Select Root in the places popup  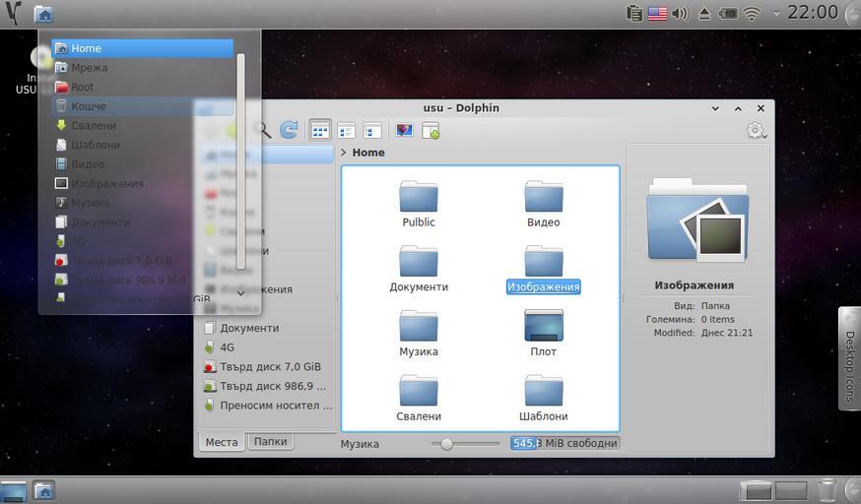pyautogui.click(x=82, y=87)
